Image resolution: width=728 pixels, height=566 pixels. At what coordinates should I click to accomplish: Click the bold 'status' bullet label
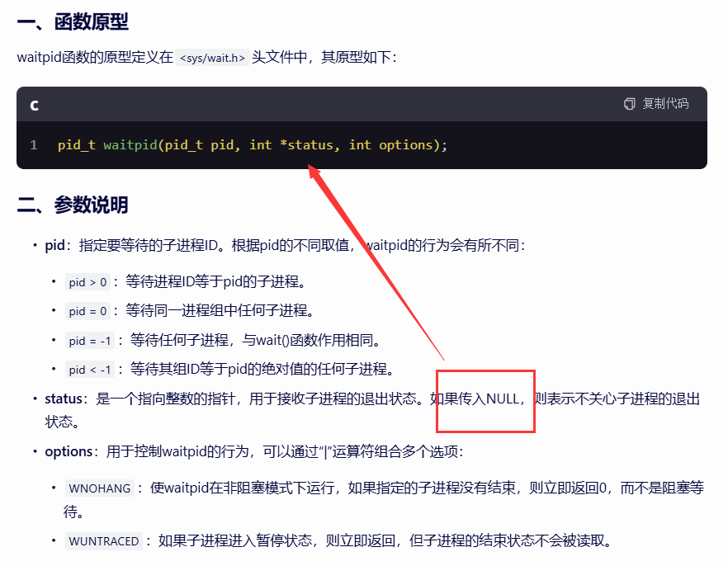click(x=63, y=399)
